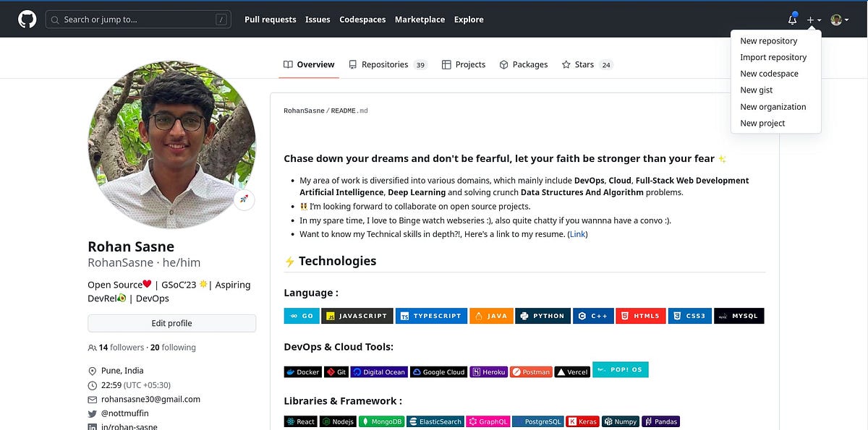The height and width of the screenshot is (430, 868).
Task: Open the resume Link in the README
Action: click(x=577, y=233)
